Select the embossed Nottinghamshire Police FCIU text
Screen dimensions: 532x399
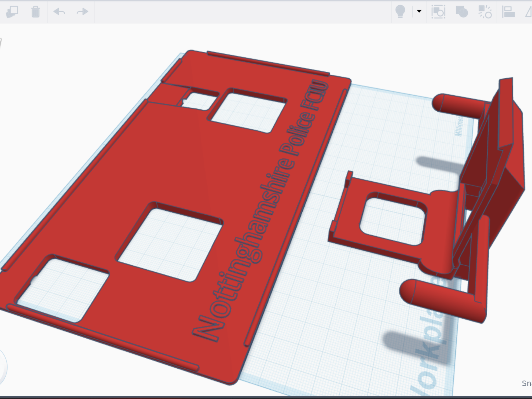pyautogui.click(x=260, y=211)
